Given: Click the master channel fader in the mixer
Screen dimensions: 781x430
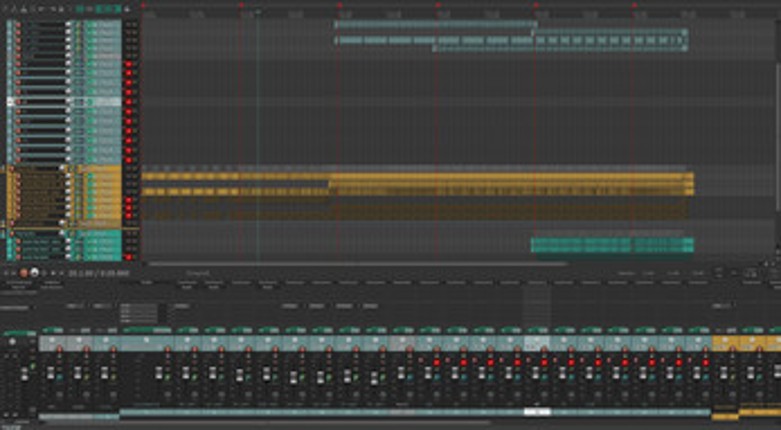Looking at the screenshot, I should tap(24, 374).
